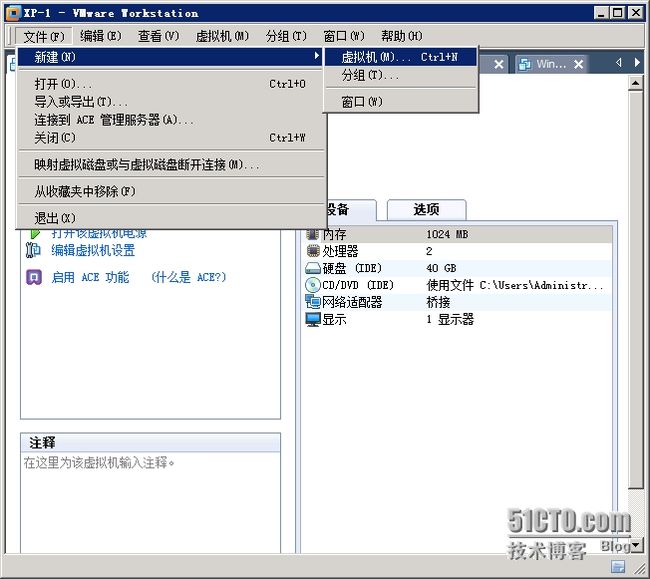Click the ACE feature purple icon
Viewport: 650px width, 579px height.
[x=34, y=277]
